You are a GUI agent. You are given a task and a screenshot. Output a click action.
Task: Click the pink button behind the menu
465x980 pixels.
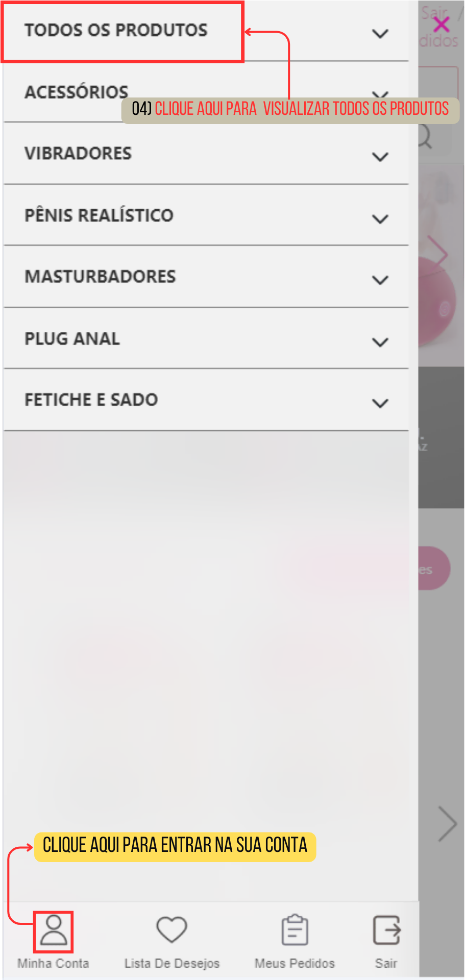click(x=434, y=568)
